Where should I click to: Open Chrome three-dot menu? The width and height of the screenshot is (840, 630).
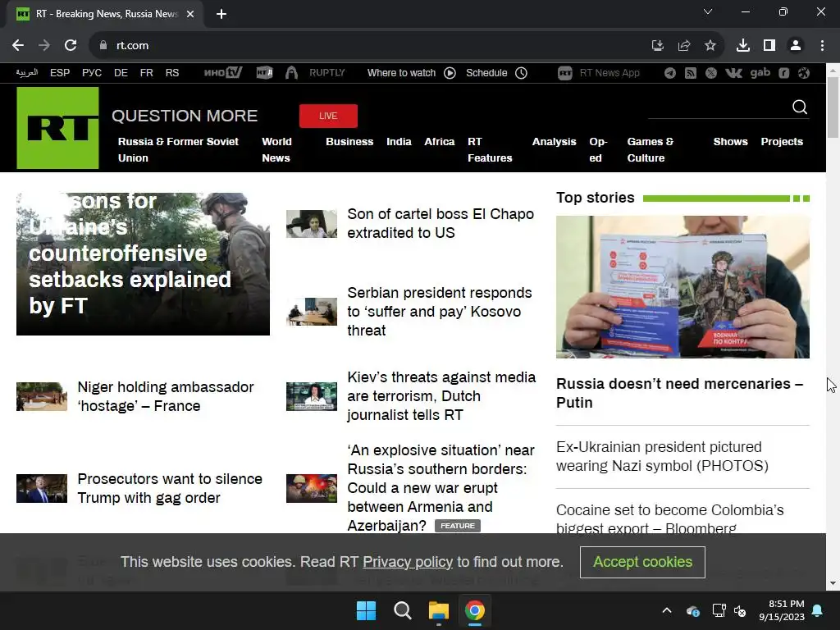point(822,46)
